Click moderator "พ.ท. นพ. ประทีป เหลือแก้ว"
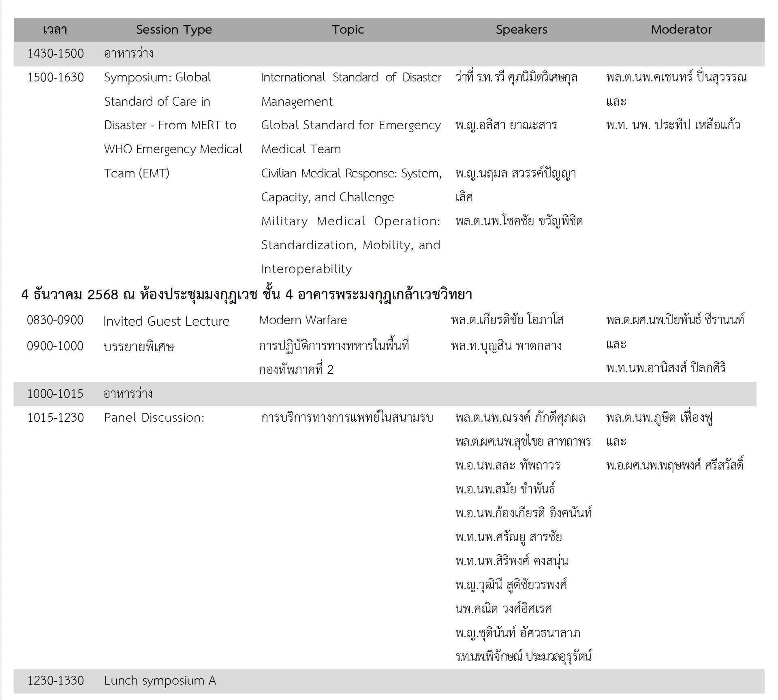The width and height of the screenshot is (778, 700). point(673,125)
